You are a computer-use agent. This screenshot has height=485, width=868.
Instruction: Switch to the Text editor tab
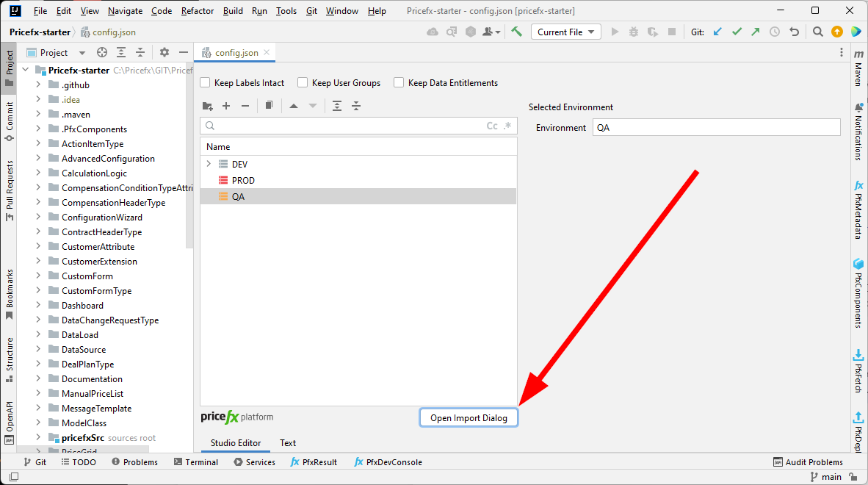click(288, 443)
